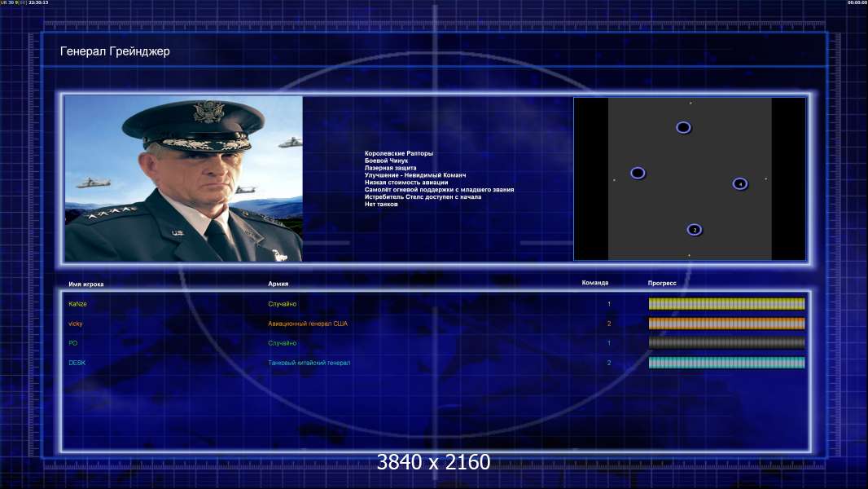Click the game timer at top right

click(x=857, y=2)
